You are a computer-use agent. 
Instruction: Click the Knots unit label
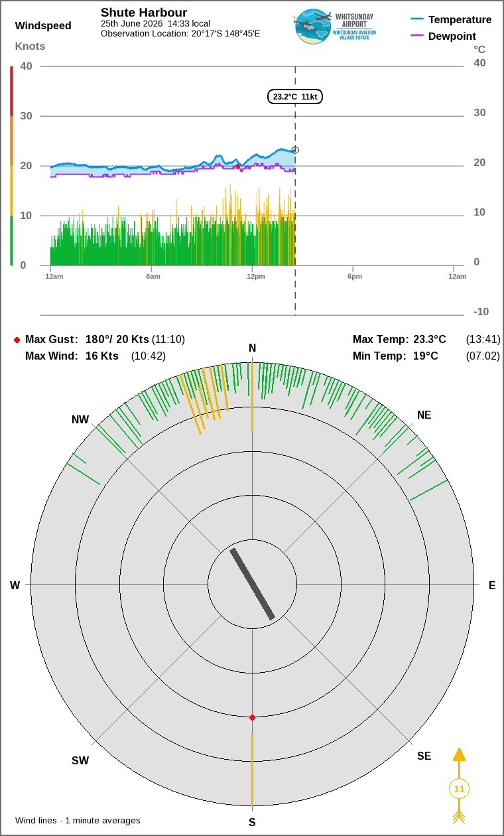click(31, 46)
